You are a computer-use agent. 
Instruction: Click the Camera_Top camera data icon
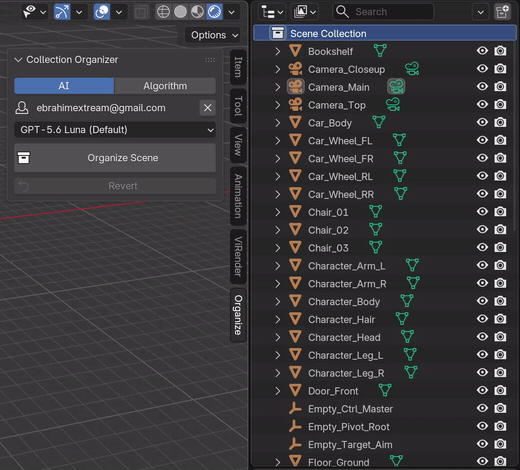pos(393,105)
